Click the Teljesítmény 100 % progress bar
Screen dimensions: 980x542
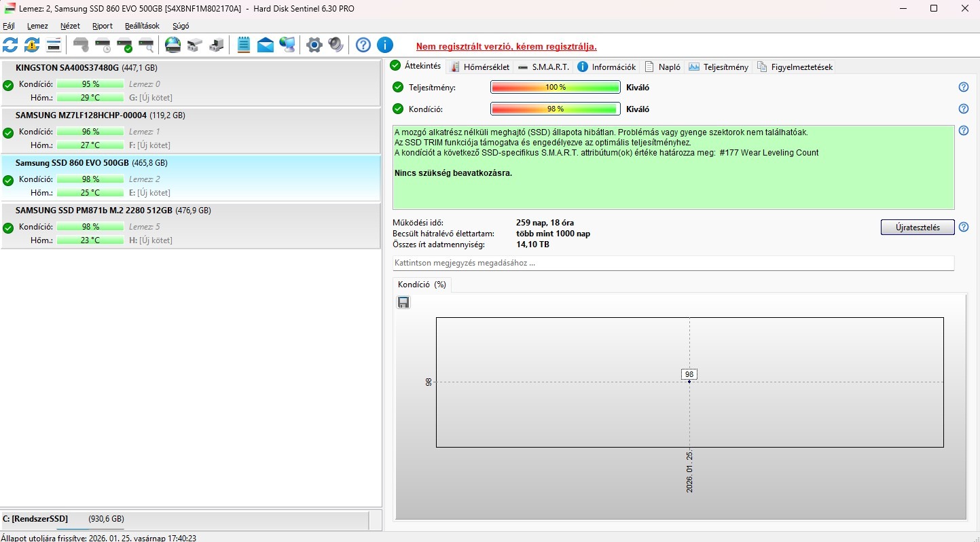[x=556, y=87]
